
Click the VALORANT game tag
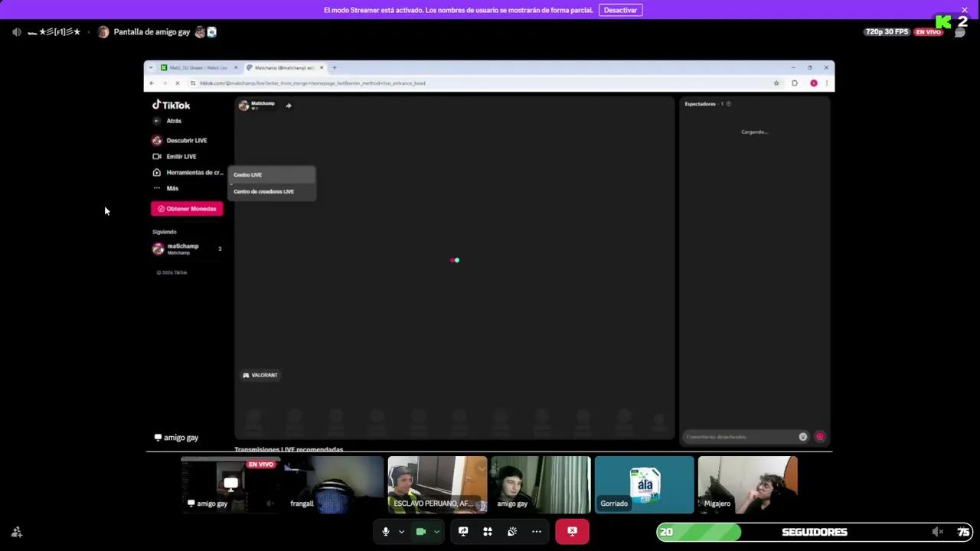click(x=260, y=375)
